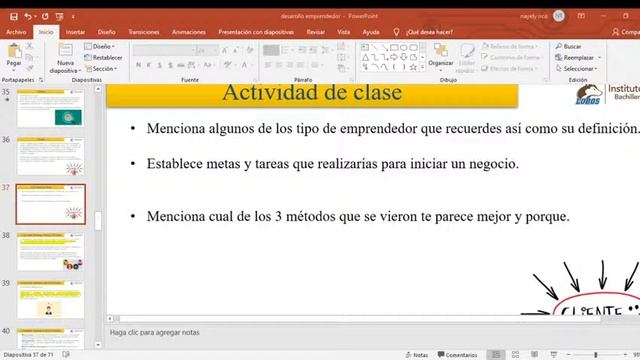
Task: Open the Archivo menu
Action: coord(16,32)
